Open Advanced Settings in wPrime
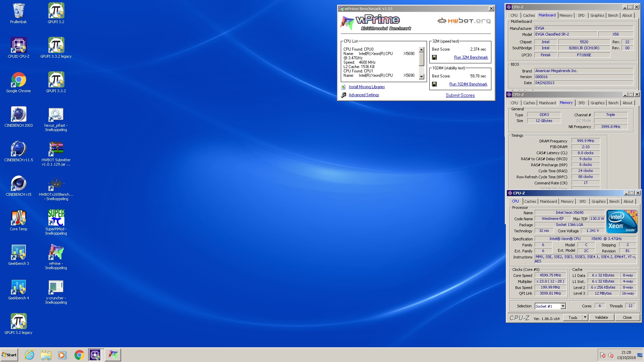The height and width of the screenshot is (362, 644). tap(364, 95)
